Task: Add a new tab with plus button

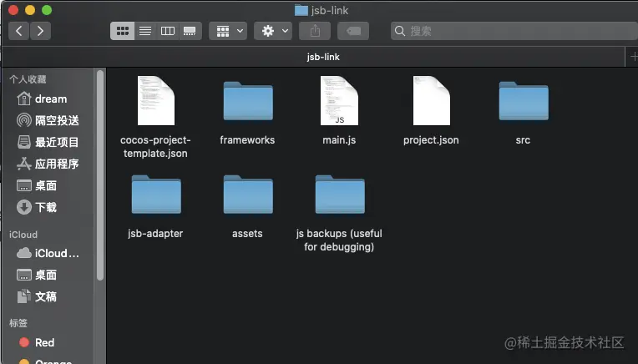Action: tap(632, 57)
